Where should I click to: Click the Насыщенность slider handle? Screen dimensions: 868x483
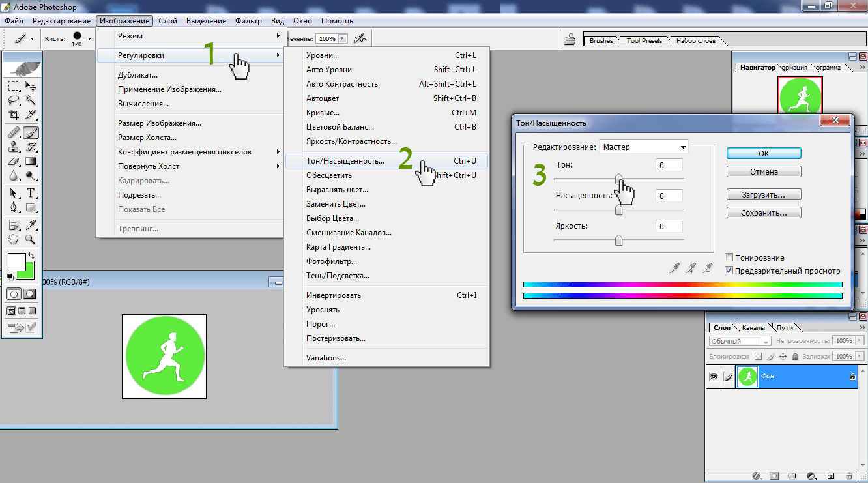coord(618,210)
